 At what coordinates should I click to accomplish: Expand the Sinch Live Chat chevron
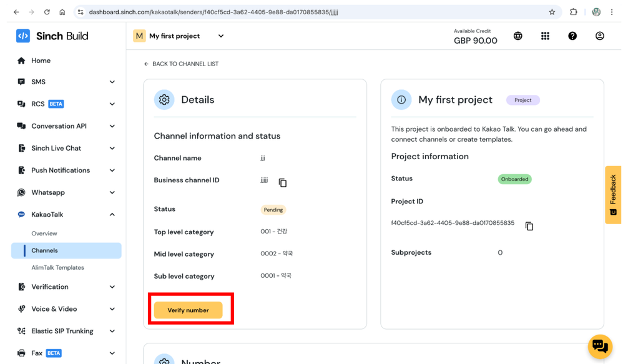[112, 148]
